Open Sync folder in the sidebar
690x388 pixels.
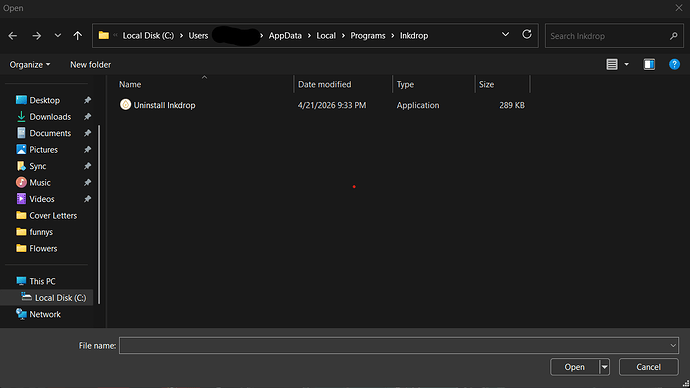tap(38, 166)
